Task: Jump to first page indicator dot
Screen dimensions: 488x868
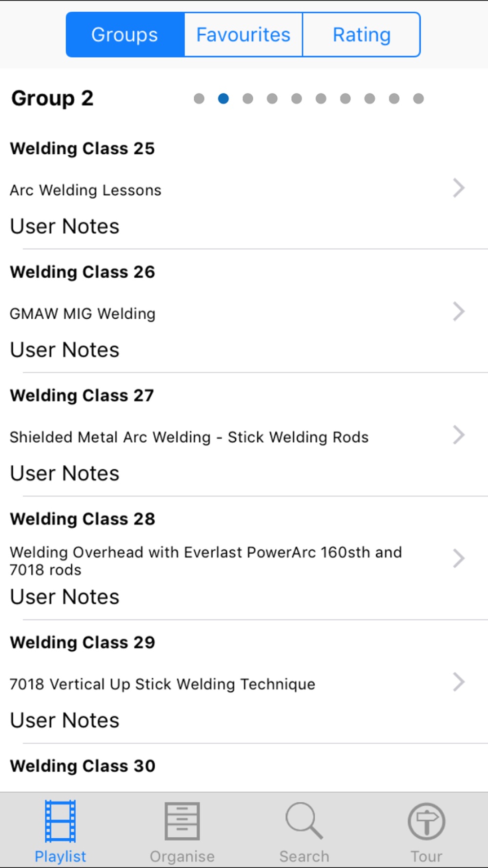Action: click(x=199, y=99)
